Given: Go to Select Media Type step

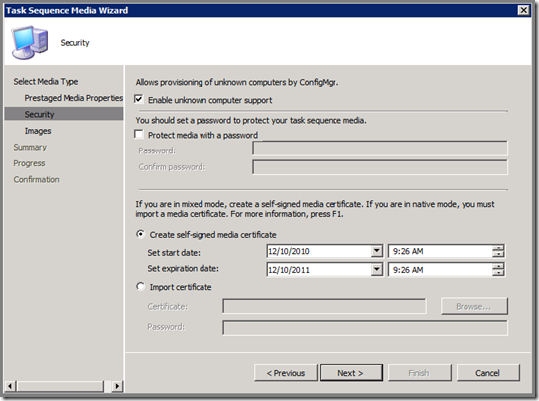Looking at the screenshot, I should (x=46, y=81).
